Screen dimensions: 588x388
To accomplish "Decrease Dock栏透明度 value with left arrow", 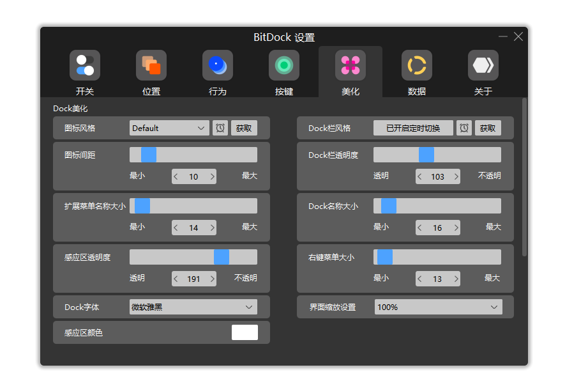I will click(419, 176).
